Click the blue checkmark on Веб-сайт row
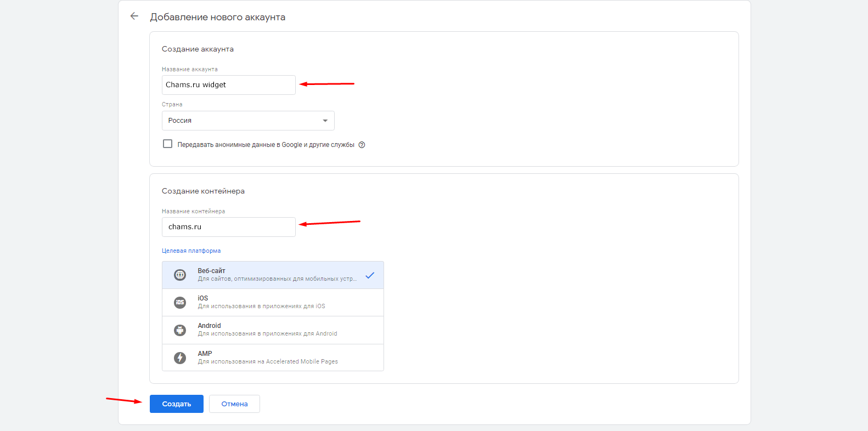The height and width of the screenshot is (431, 868). 370,275
